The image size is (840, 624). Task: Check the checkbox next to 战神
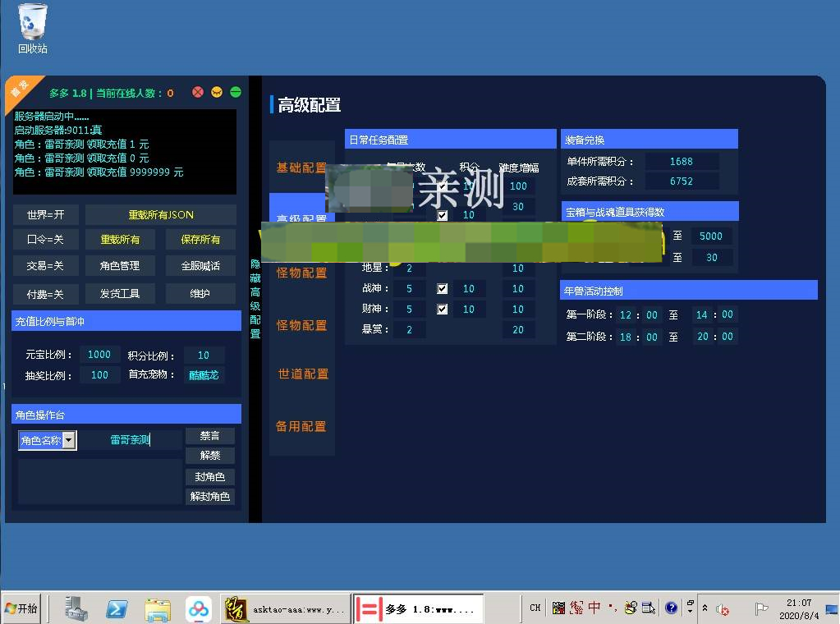tap(442, 288)
